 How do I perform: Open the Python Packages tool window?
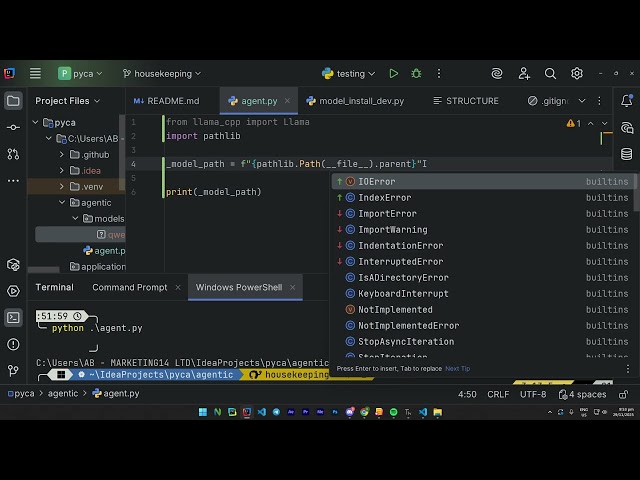click(x=13, y=265)
